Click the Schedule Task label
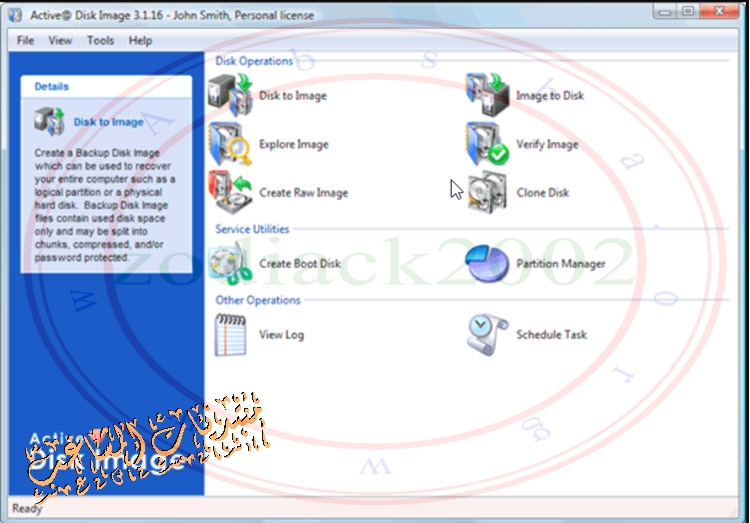The image size is (750, 523). point(551,334)
